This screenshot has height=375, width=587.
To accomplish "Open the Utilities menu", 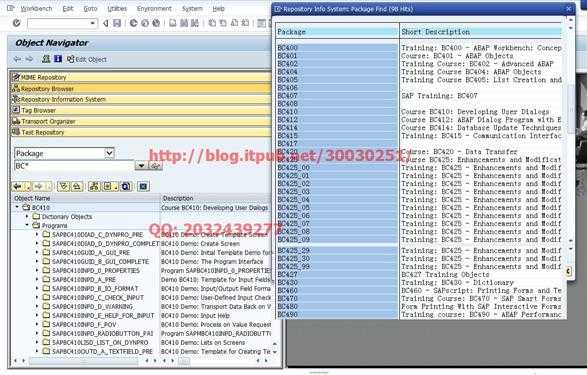I will [x=117, y=8].
